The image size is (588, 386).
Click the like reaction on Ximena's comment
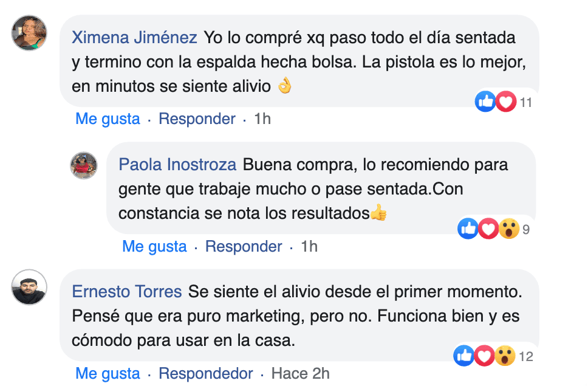[485, 102]
